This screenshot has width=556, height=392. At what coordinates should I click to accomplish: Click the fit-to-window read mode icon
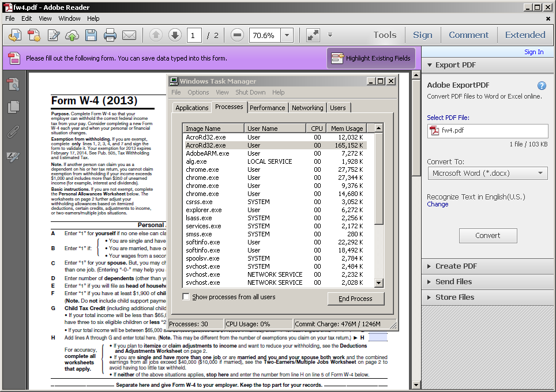point(313,35)
